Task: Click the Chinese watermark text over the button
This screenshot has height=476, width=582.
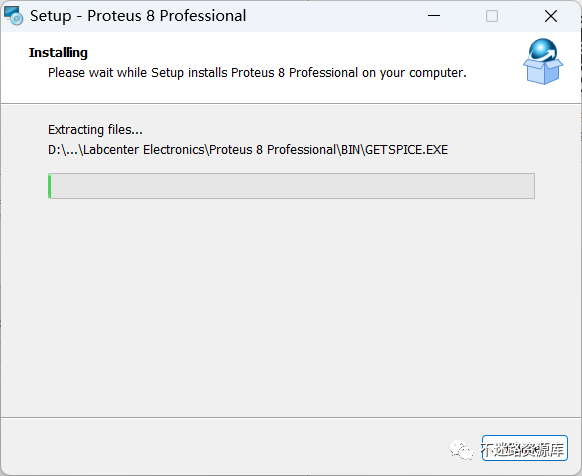Action: pos(523,450)
